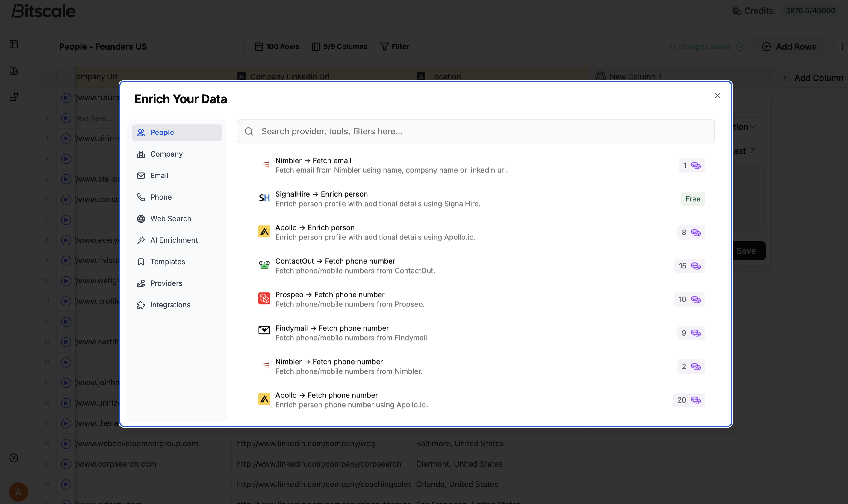Open the Company category
This screenshot has width=848, height=504.
coord(177,154)
